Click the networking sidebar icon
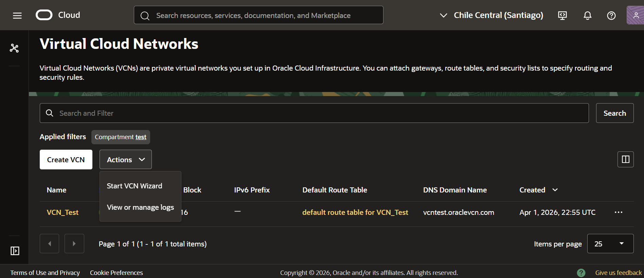644x278 pixels. [x=14, y=48]
